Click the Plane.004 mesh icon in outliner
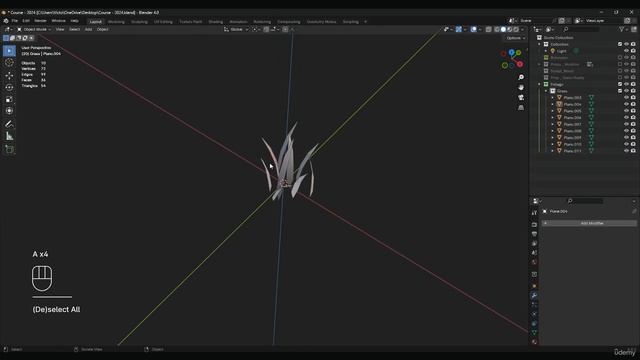 (x=559, y=104)
